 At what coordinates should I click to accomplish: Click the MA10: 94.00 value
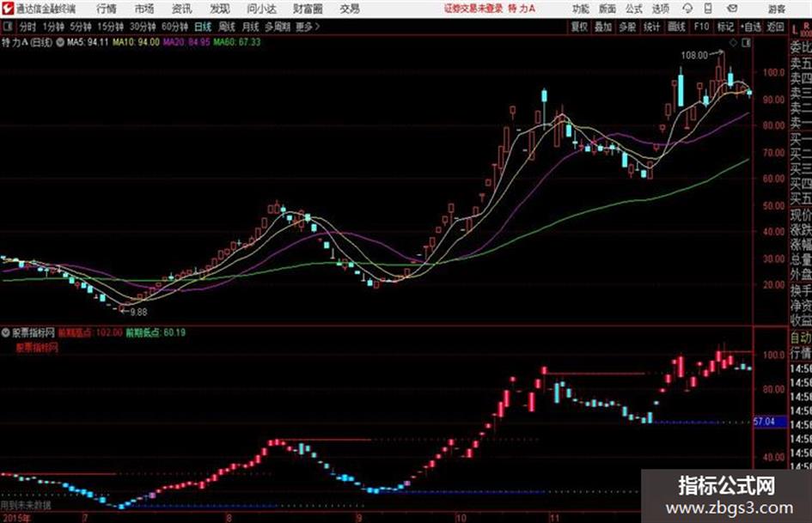[x=137, y=42]
